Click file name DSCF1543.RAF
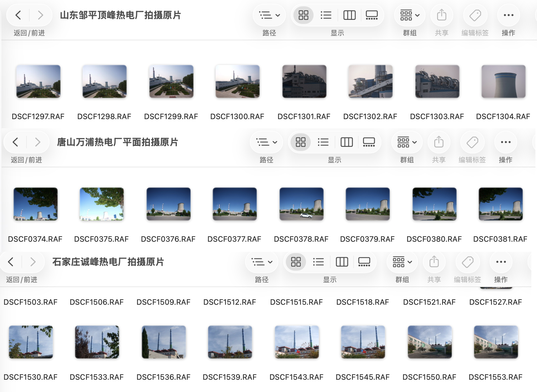This screenshot has height=392, width=537. point(297,377)
